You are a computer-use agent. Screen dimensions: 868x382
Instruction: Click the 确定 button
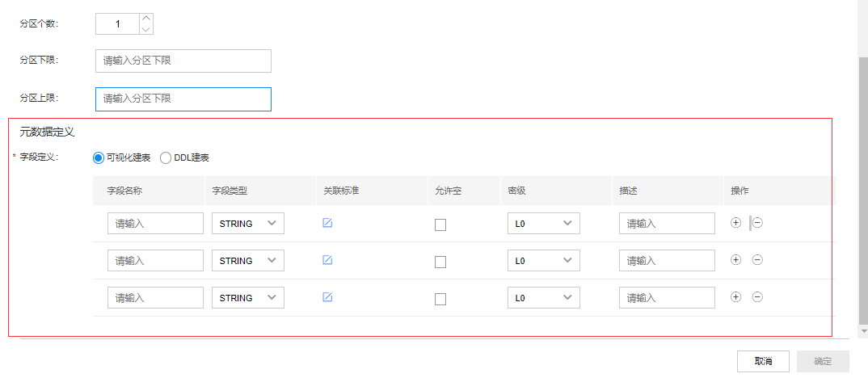point(823,362)
